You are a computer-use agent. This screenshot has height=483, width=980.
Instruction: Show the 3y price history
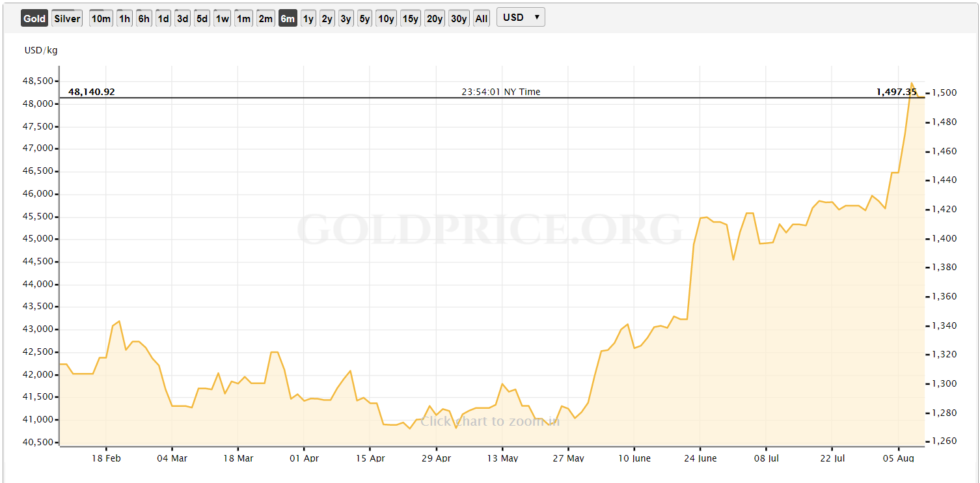(x=346, y=18)
